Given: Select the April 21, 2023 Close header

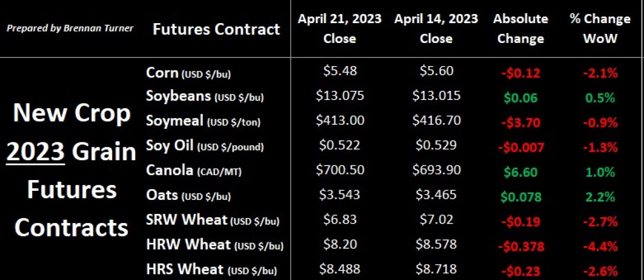Looking at the screenshot, I should [340, 28].
